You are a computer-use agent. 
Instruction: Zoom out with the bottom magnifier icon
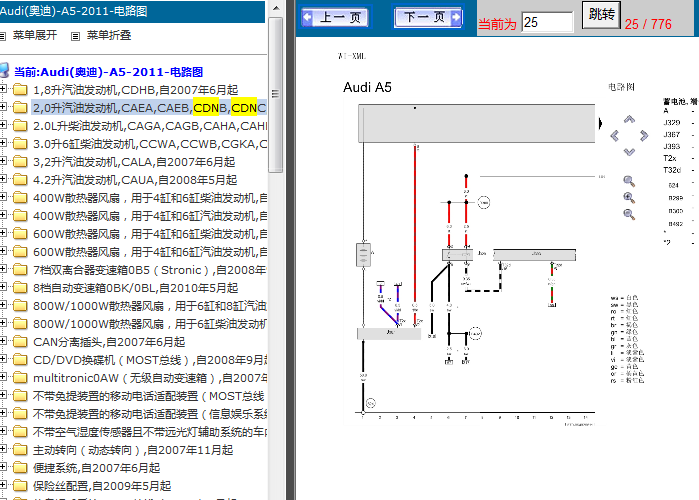[629, 214]
